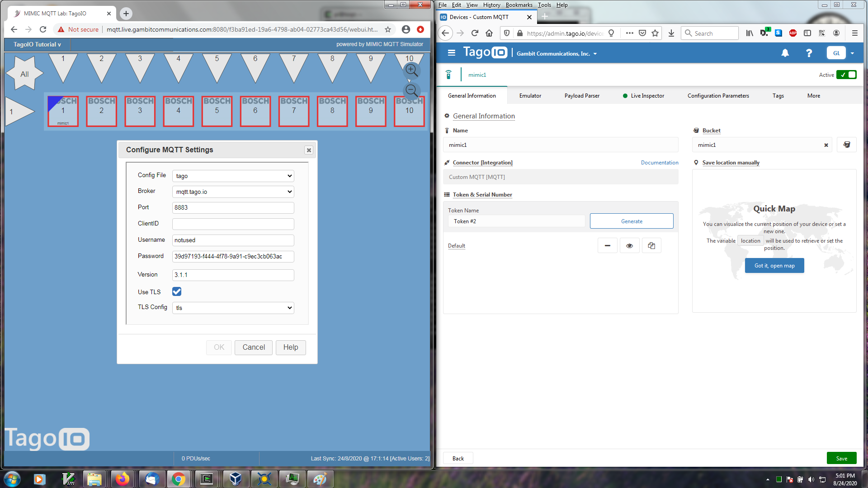Click the zoom in magnifier in MIMIC lab
Image resolution: width=868 pixels, height=488 pixels.
411,70
